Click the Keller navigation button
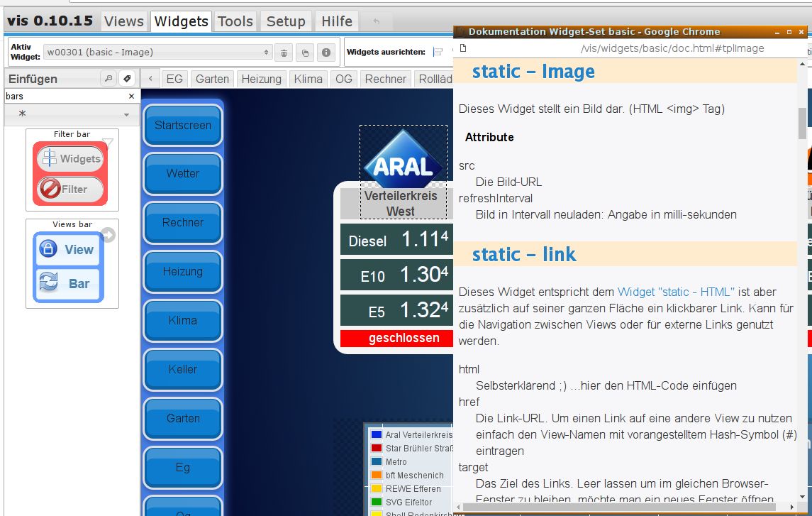This screenshot has height=516, width=812. point(183,369)
